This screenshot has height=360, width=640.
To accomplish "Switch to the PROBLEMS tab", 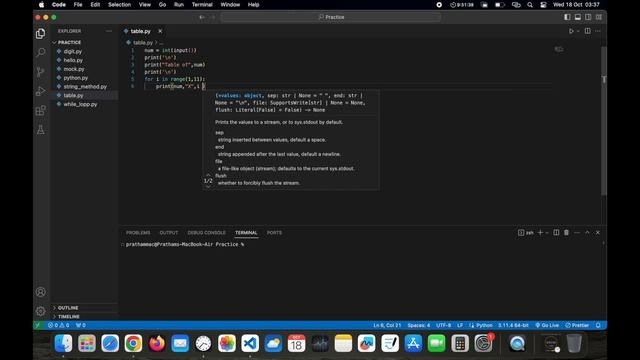I will click(x=138, y=233).
